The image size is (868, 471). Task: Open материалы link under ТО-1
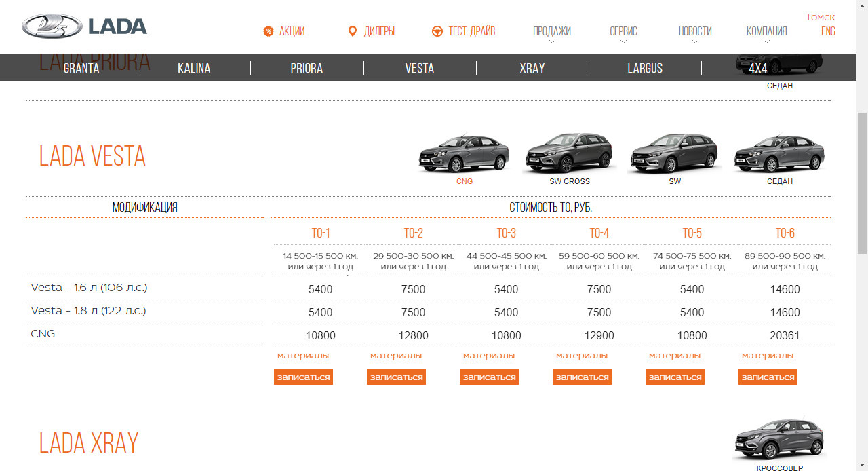pyautogui.click(x=303, y=356)
